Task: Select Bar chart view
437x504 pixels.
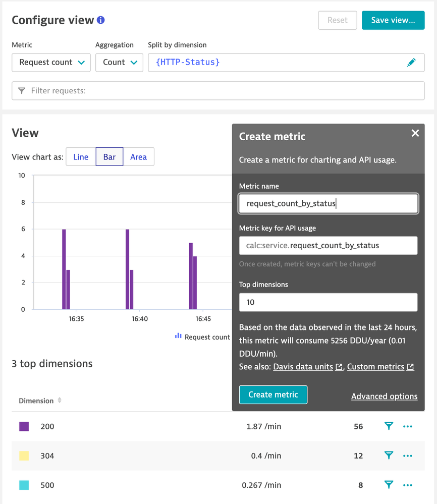Action: coord(110,157)
